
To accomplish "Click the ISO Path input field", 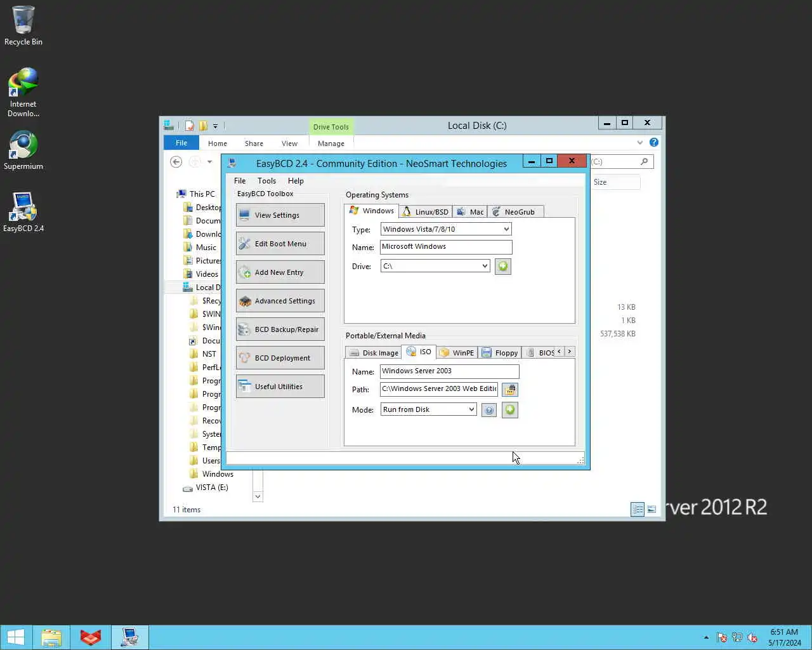I will point(439,389).
